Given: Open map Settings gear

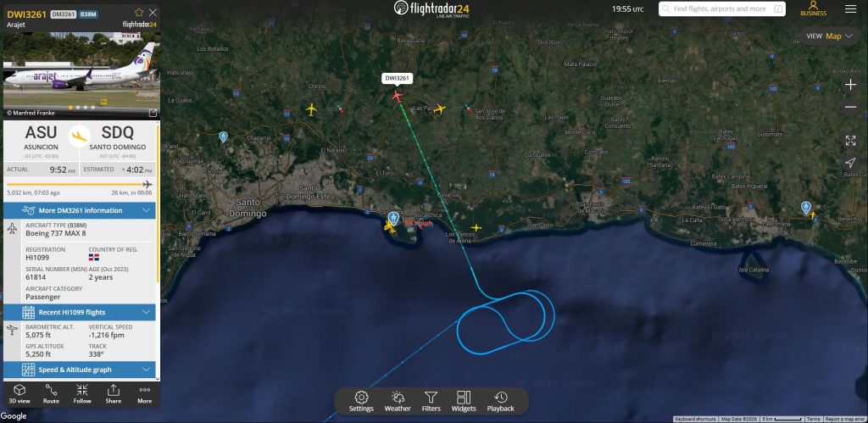Looking at the screenshot, I should 361,402.
